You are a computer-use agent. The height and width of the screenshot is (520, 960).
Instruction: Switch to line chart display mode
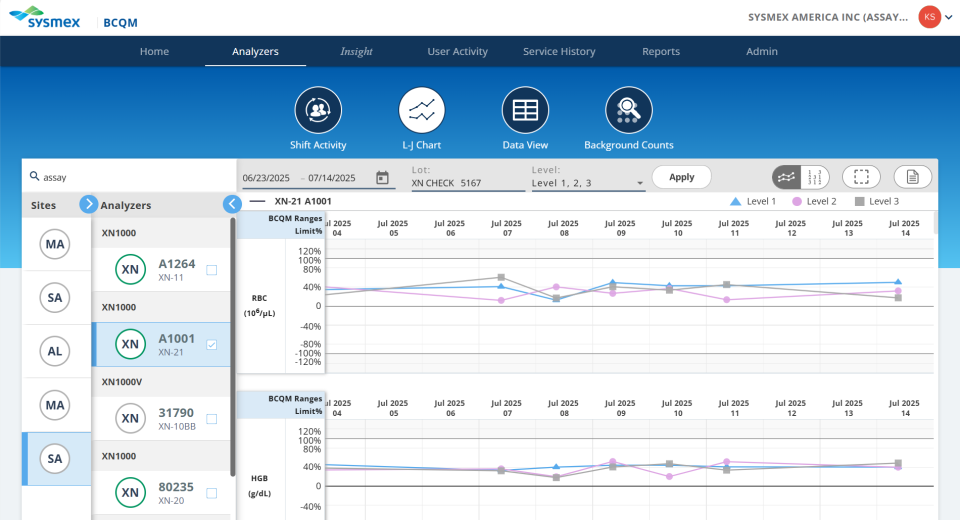(787, 177)
